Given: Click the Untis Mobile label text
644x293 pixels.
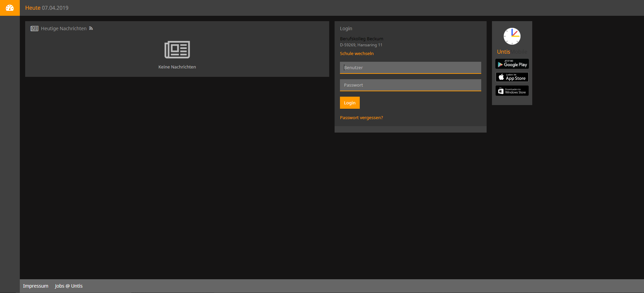Looking at the screenshot, I should [512, 52].
